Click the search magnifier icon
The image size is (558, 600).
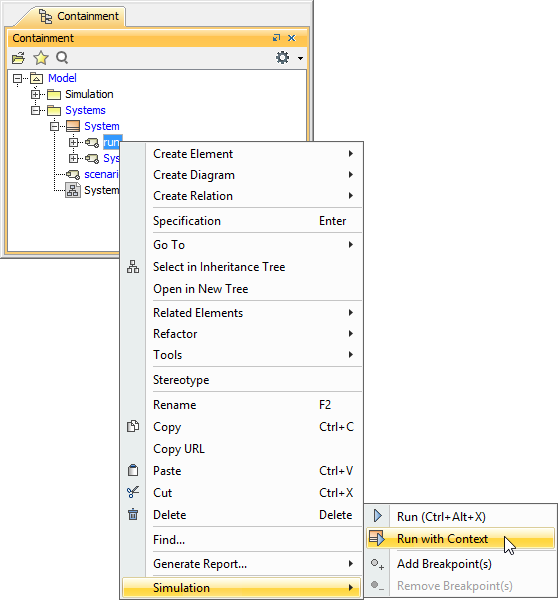tap(62, 58)
